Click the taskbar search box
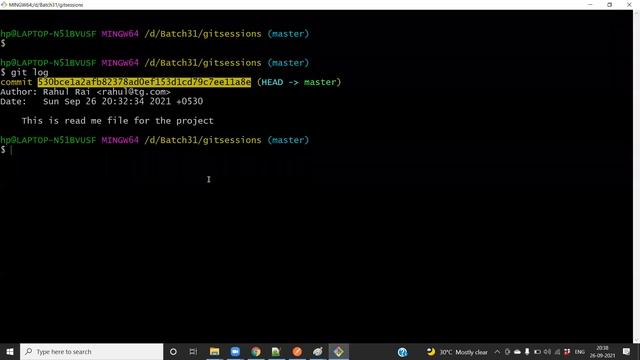640x360 pixels. (91, 351)
